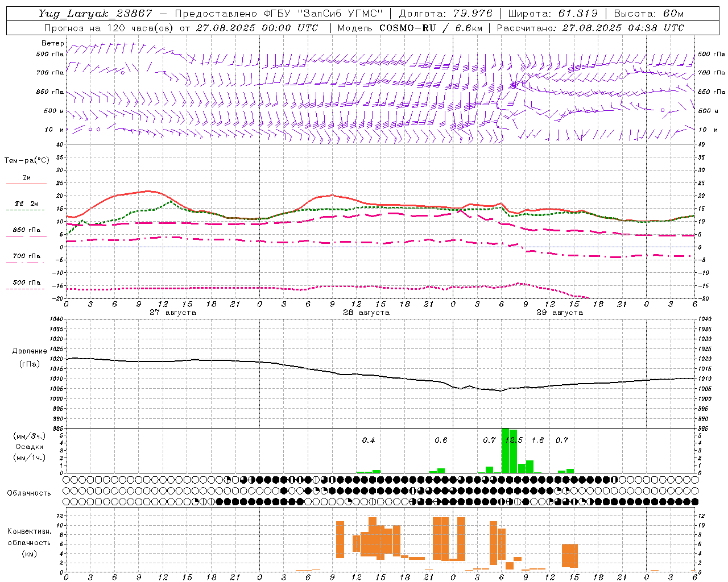
Task: Click the latitude value Широта: 61.319
Action: (553, 14)
